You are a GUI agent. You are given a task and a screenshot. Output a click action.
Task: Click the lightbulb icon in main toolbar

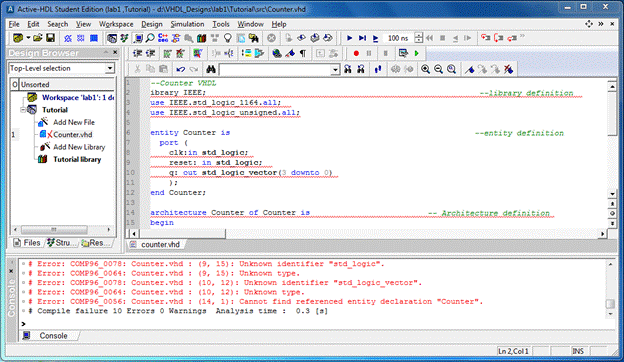pyautogui.click(x=228, y=38)
